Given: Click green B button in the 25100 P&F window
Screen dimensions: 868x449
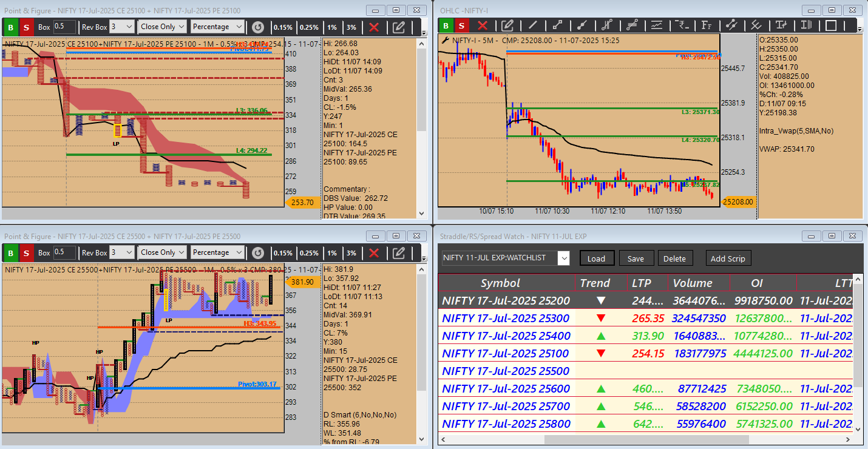Looking at the screenshot, I should [x=10, y=27].
